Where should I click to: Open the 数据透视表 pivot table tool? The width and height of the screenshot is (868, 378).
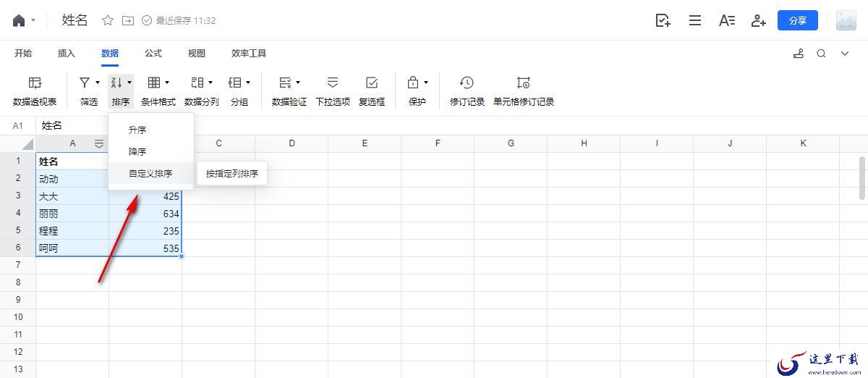[x=35, y=91]
